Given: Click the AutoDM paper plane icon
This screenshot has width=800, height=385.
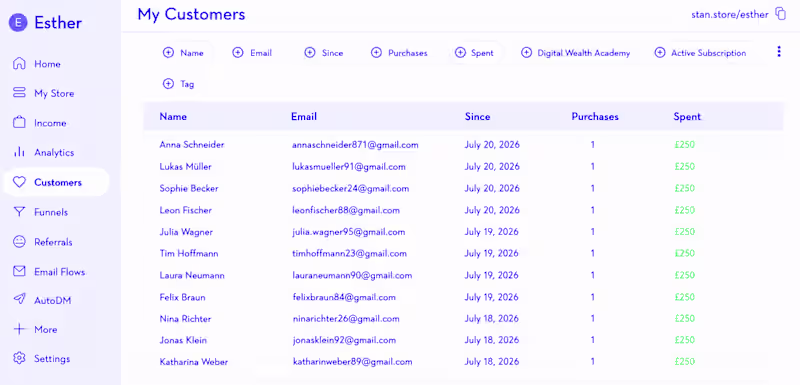Looking at the screenshot, I should click(19, 300).
